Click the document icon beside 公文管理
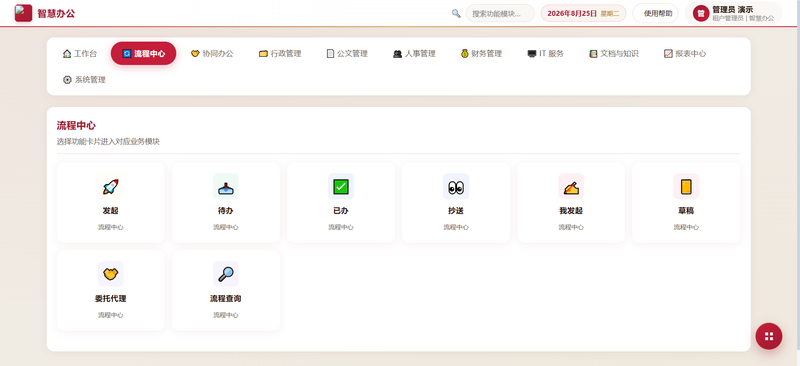This screenshot has width=800, height=366. pos(331,54)
